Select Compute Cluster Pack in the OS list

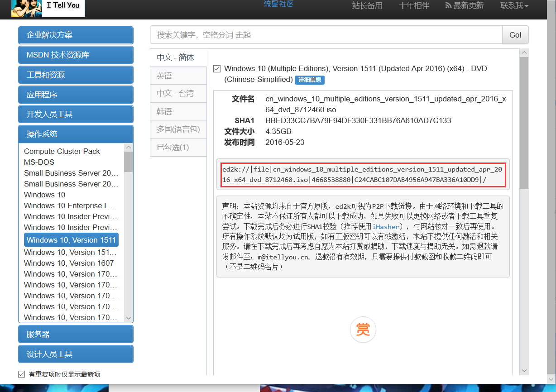62,151
